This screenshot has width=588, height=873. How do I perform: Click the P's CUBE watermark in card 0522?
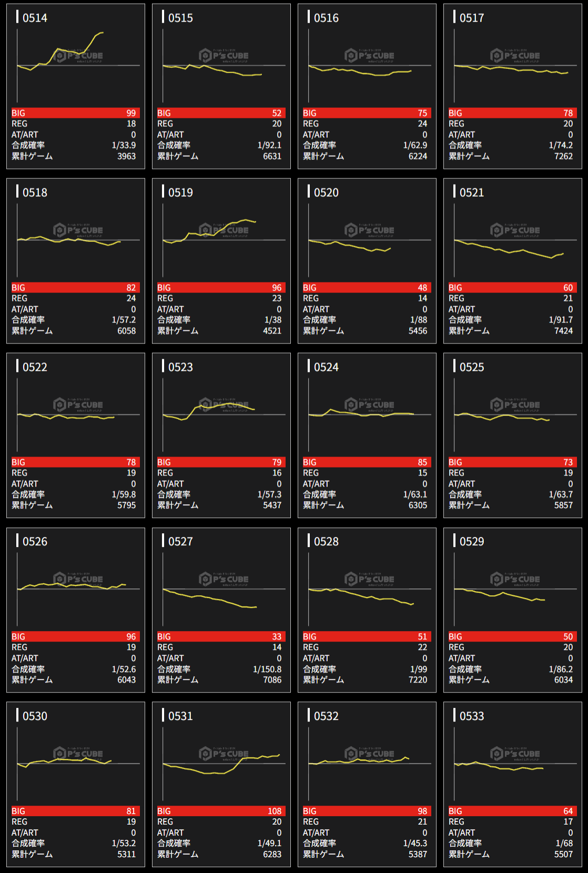[x=78, y=404]
